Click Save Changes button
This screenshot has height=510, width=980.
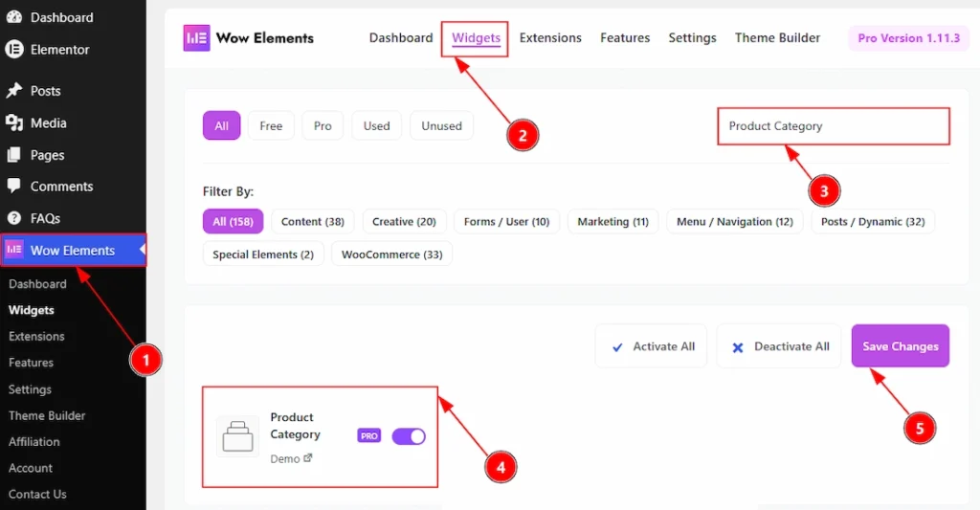tap(900, 345)
